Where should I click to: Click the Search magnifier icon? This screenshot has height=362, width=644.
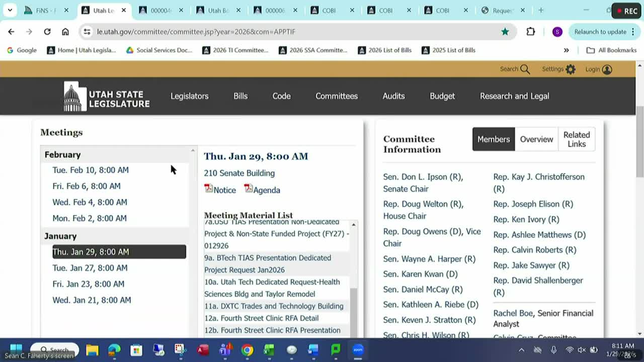(x=525, y=69)
